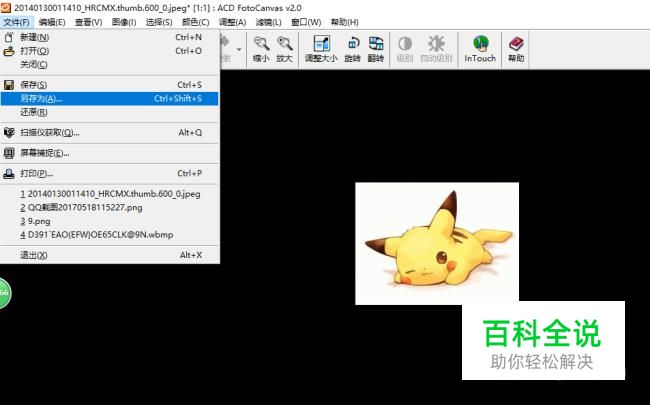
Task: Open recent file 20140130011410_HRCMX.thumb.600_0.jpeg
Action: (x=109, y=194)
